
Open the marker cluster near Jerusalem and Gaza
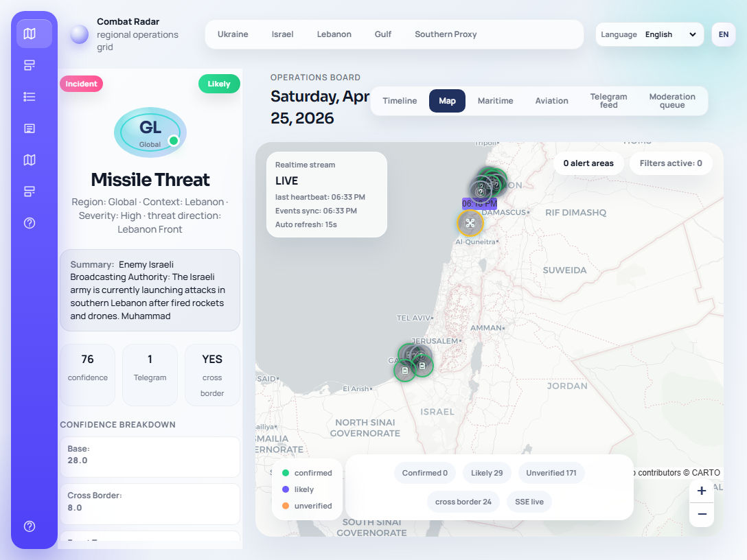pos(415,362)
